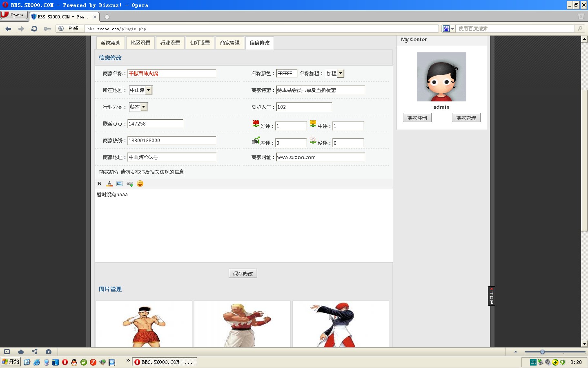Click the 好评 count field
Viewport: 588px width, 368px height.
pos(291,126)
